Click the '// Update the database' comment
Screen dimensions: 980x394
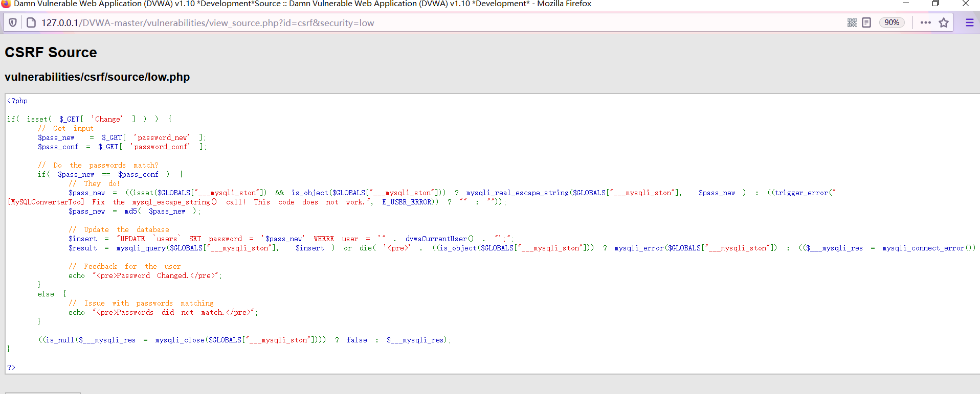pos(119,230)
